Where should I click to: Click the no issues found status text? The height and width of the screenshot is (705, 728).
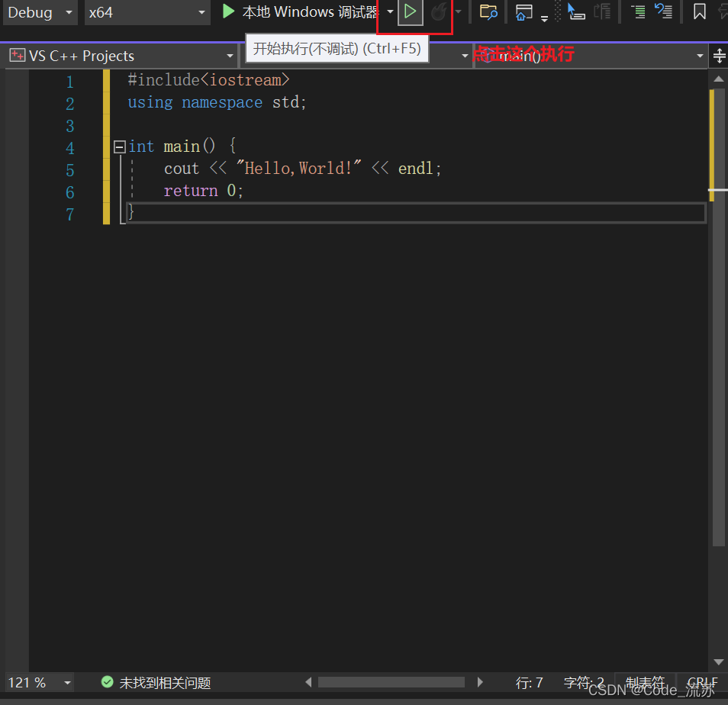[x=165, y=683]
